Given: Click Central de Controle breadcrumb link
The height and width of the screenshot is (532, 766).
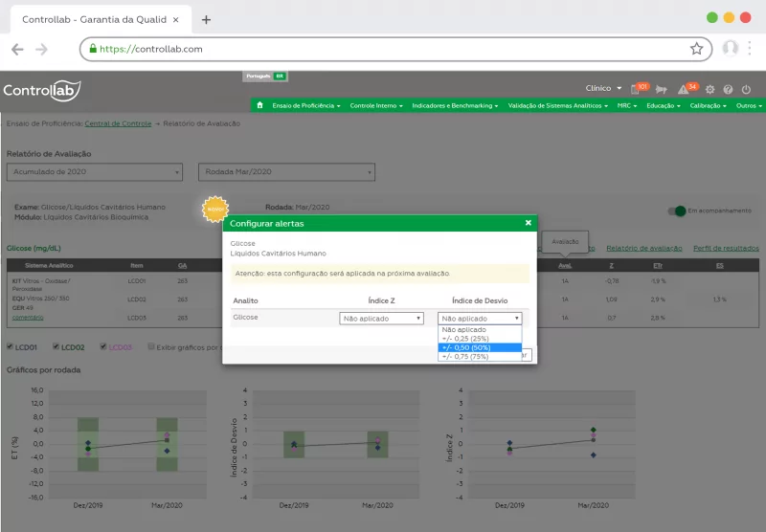Looking at the screenshot, I should point(118,123).
